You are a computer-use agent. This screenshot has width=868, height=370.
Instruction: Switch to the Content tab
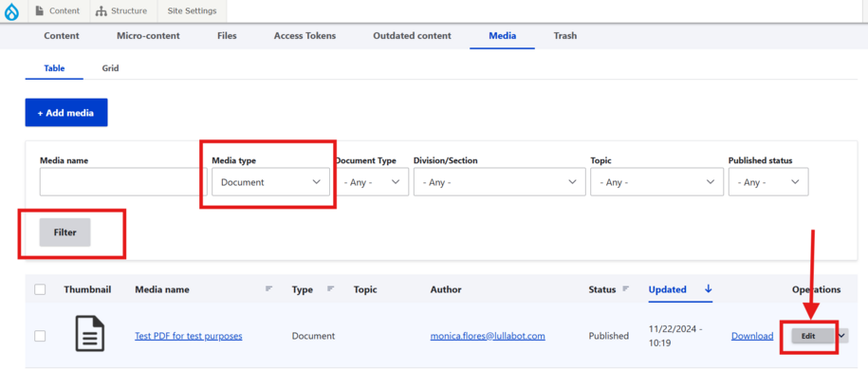62,36
